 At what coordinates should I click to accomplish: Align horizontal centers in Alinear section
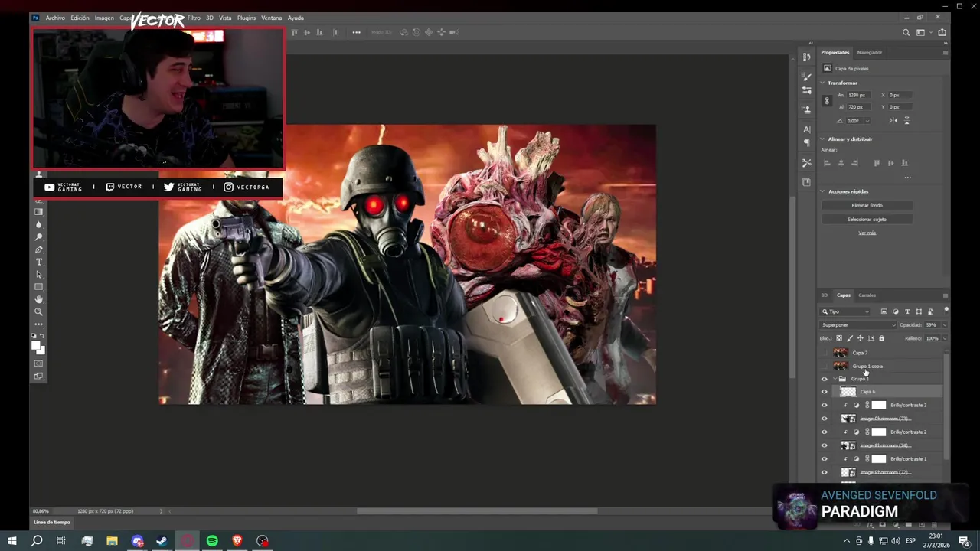pyautogui.click(x=841, y=163)
